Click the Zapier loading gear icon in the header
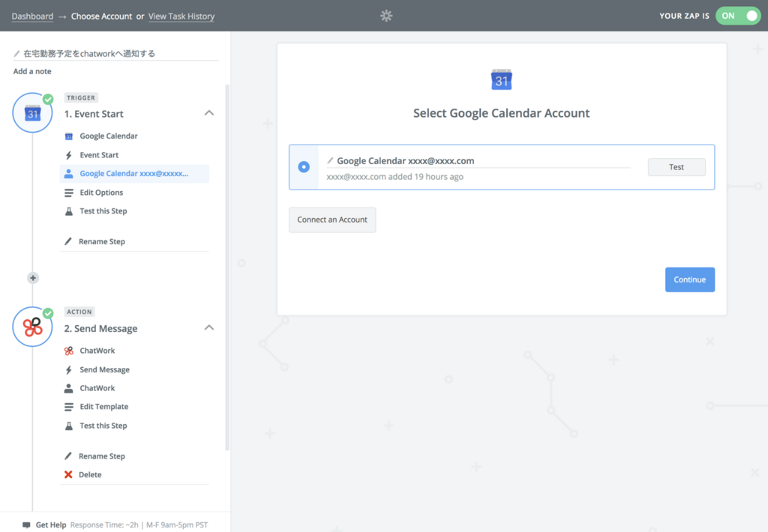This screenshot has height=532, width=768. click(x=386, y=16)
